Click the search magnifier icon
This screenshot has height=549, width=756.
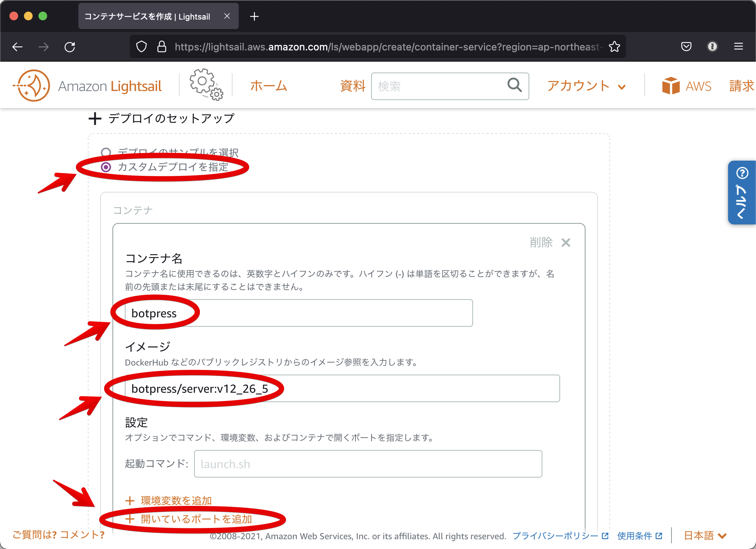point(514,85)
